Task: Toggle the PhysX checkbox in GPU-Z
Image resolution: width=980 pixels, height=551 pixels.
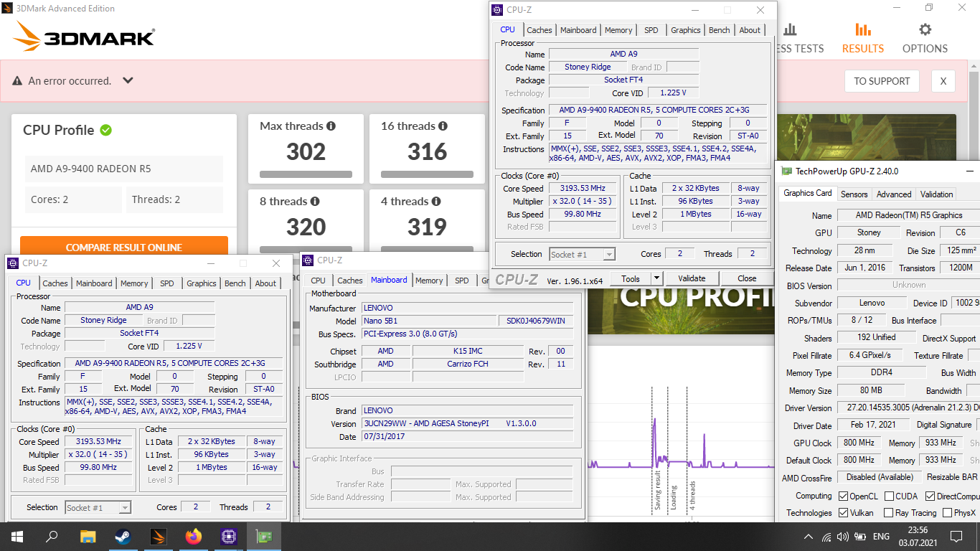Action: (948, 513)
